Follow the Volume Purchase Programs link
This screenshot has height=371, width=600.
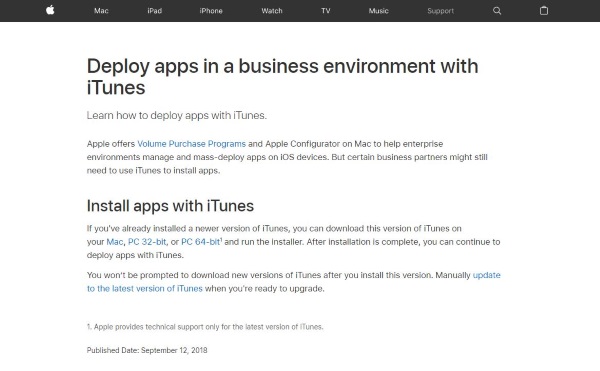click(191, 144)
